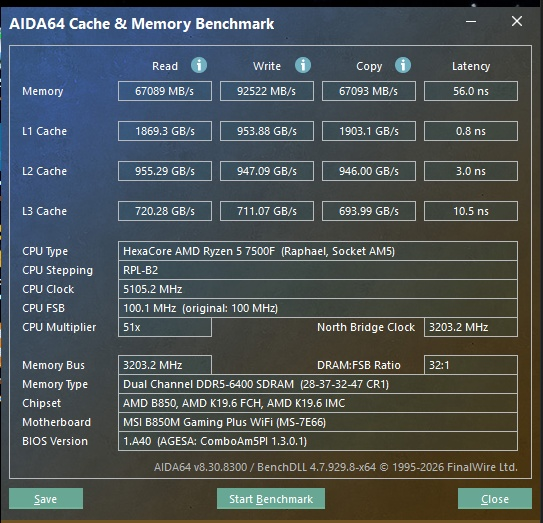Click the Motherboard label
The width and height of the screenshot is (543, 523).
click(56, 422)
